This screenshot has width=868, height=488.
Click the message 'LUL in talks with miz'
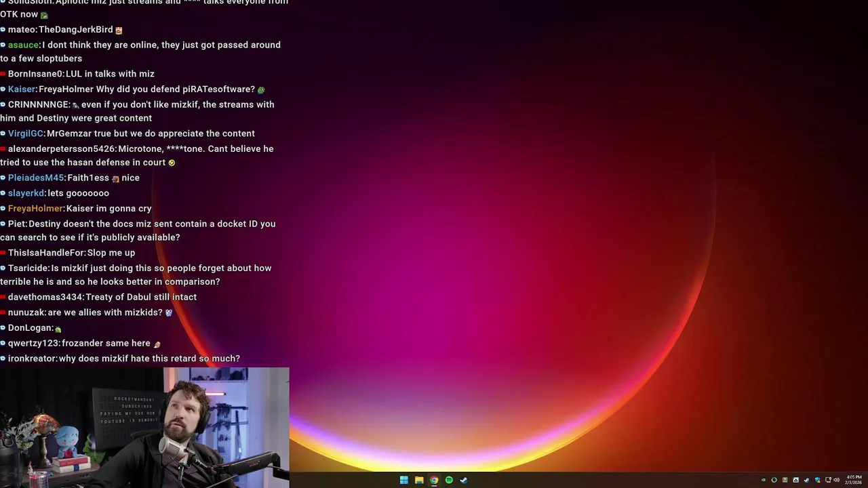[x=110, y=74]
